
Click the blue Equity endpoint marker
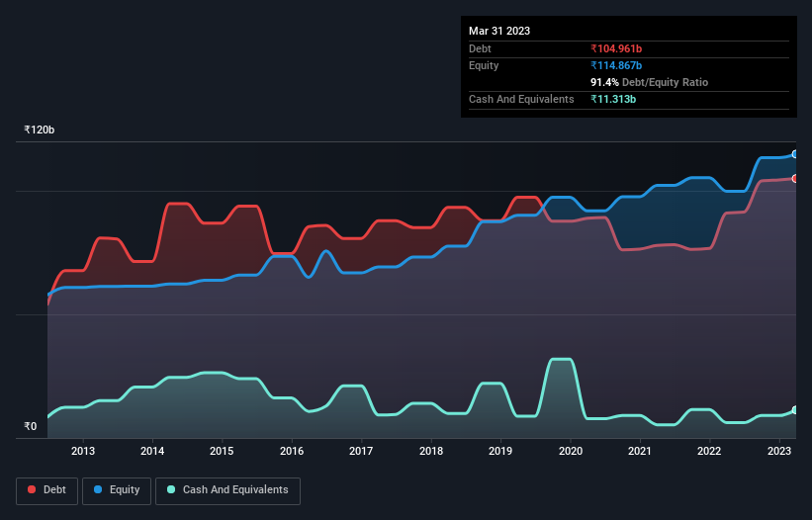(x=795, y=154)
